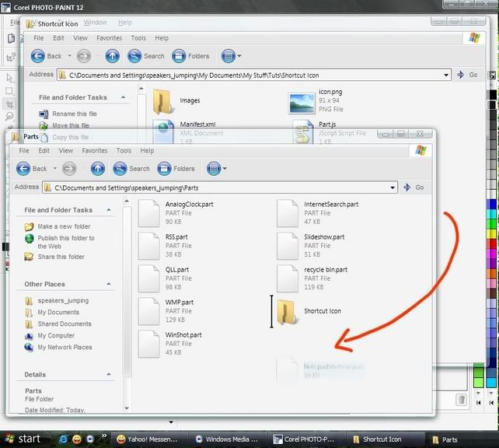Viewport: 499px width, 448px height.
Task: Pick the red swatch in Corel palette
Action: tap(491, 245)
